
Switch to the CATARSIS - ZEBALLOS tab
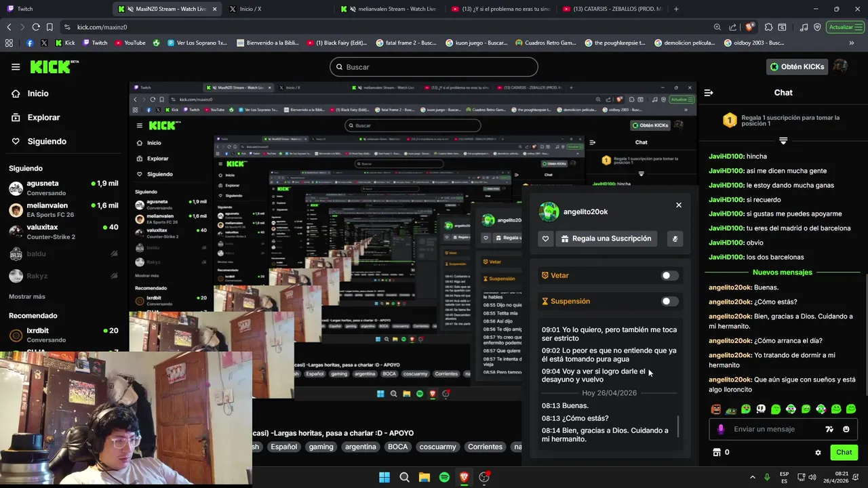[x=612, y=9]
